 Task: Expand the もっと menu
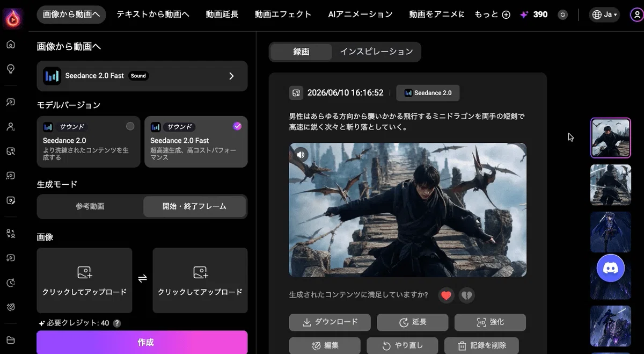492,15
